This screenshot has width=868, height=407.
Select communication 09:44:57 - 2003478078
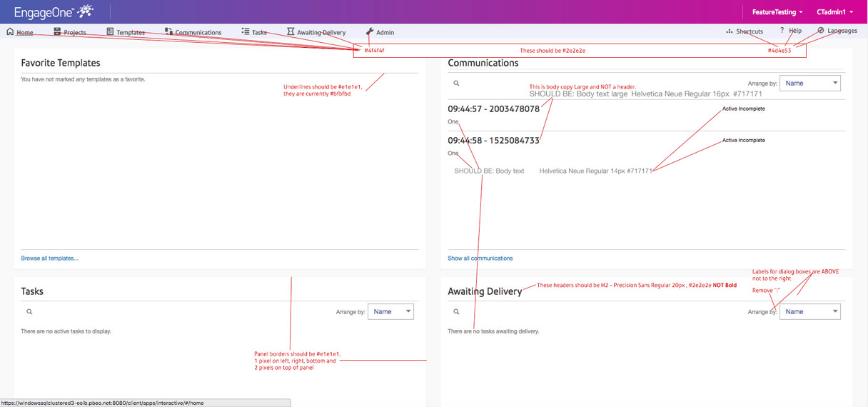point(493,109)
